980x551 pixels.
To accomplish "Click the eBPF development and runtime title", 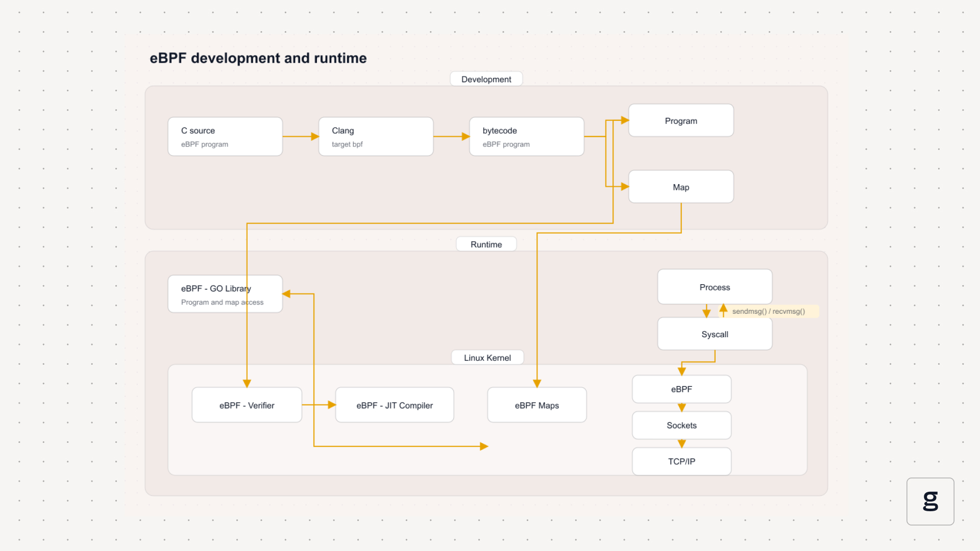I will [x=258, y=58].
